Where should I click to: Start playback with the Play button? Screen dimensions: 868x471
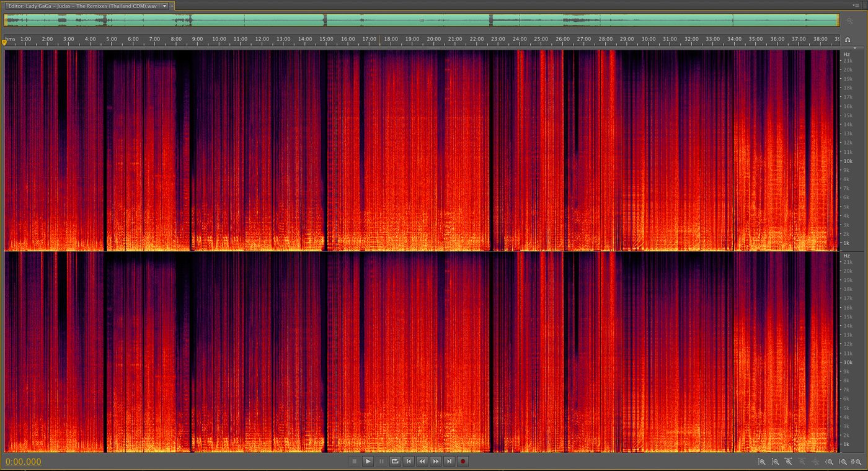(368, 461)
